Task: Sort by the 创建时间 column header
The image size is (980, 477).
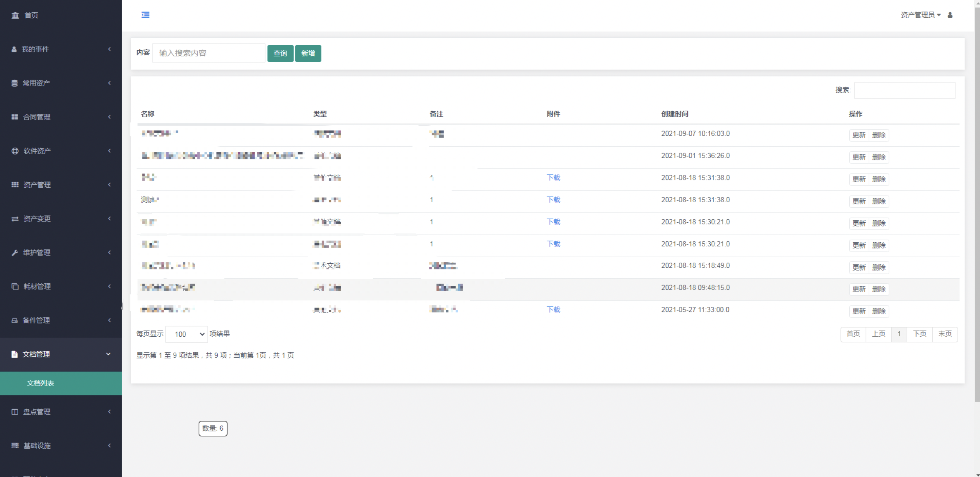Action: pos(674,114)
